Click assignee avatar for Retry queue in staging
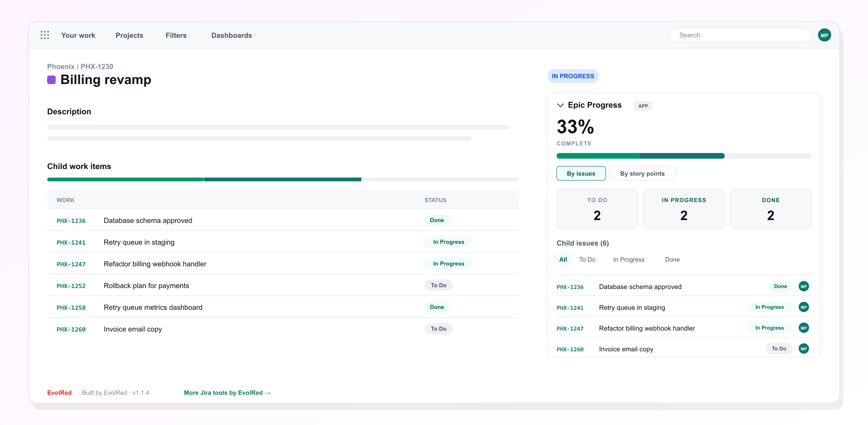Image resolution: width=868 pixels, height=425 pixels. point(804,307)
